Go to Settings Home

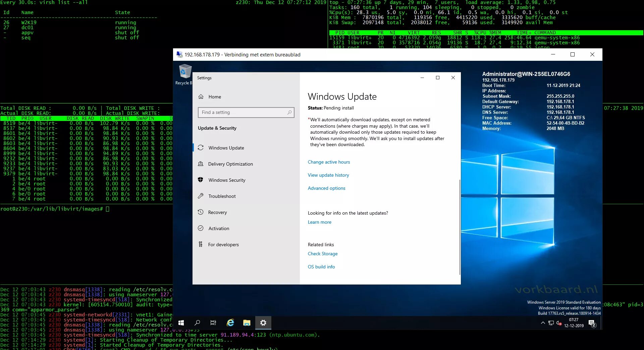coord(246,97)
